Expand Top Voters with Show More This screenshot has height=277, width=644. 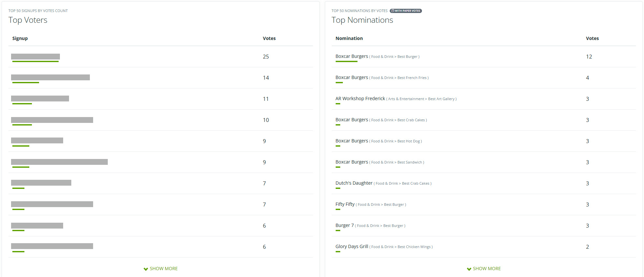click(161, 269)
